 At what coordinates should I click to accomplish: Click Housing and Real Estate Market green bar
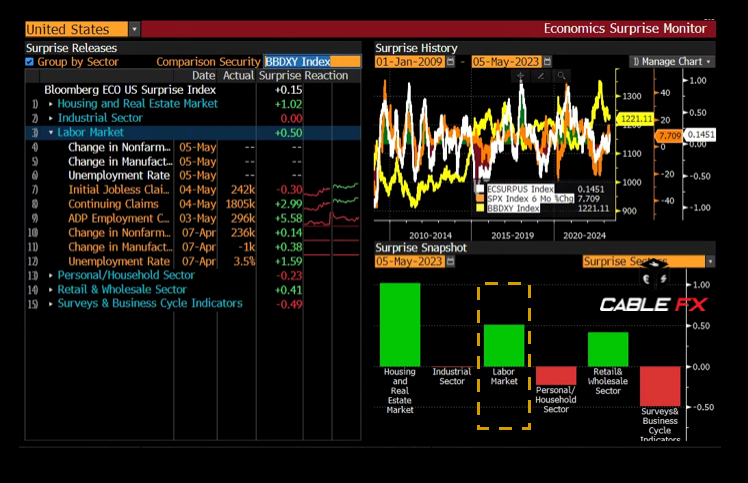coord(400,325)
